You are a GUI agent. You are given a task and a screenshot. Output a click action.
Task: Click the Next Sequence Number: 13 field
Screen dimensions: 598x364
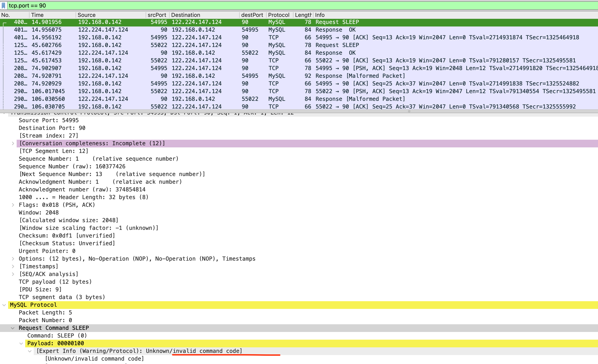(x=112, y=174)
